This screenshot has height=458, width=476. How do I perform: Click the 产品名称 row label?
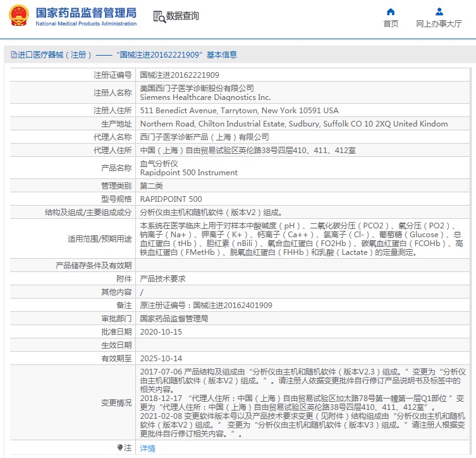(116, 168)
